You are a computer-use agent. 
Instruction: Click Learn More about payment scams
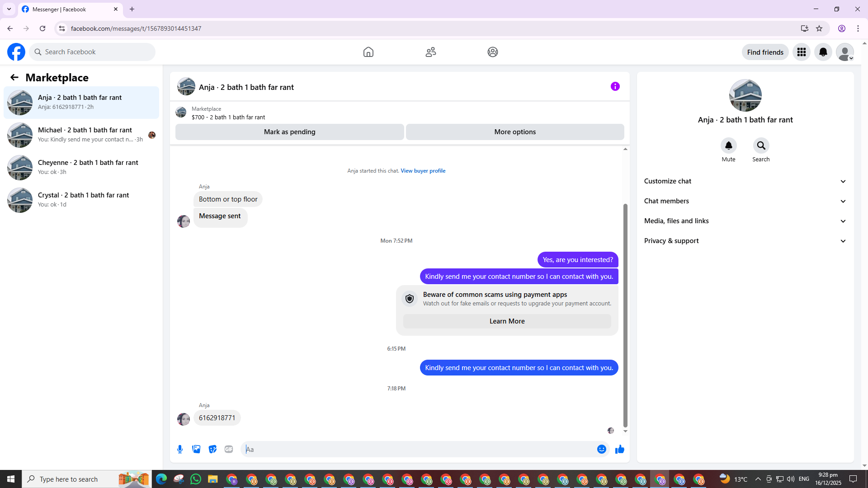tap(507, 321)
